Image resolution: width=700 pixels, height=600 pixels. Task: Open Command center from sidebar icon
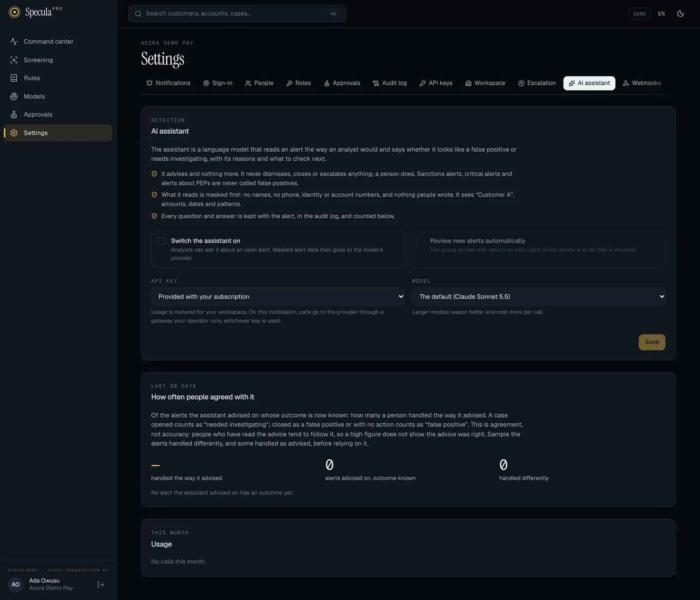tap(14, 42)
